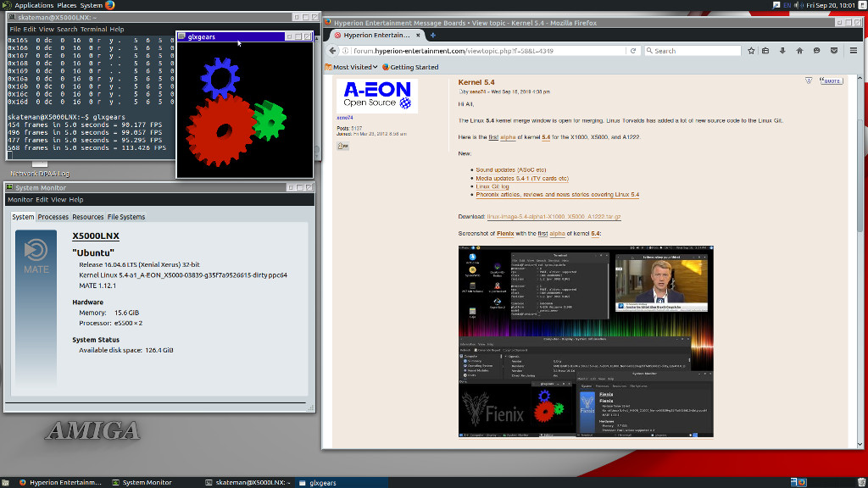Switch to the Processes tab
Screen dimensions: 868x488
point(53,217)
